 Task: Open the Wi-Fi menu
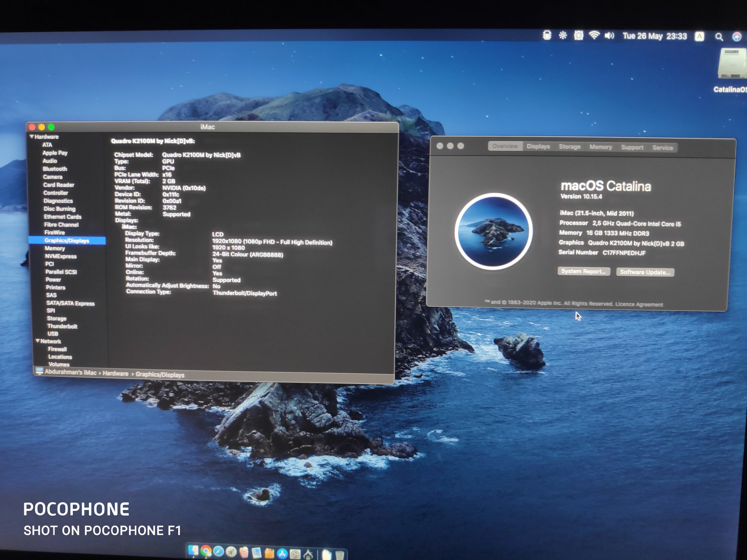(x=594, y=35)
